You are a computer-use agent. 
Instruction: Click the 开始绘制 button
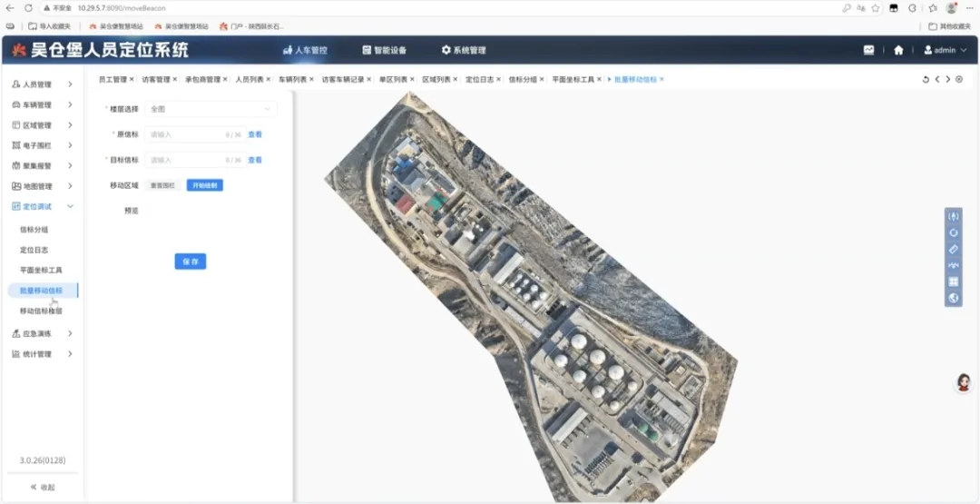click(205, 185)
